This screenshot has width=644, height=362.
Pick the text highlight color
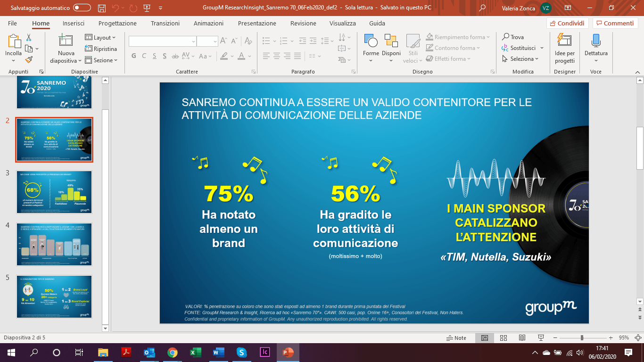pyautogui.click(x=224, y=56)
